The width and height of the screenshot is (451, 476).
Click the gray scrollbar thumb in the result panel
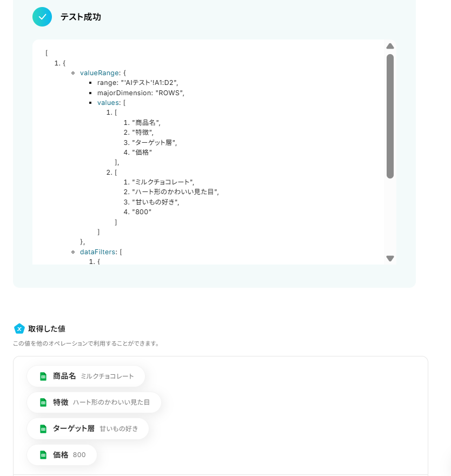pyautogui.click(x=390, y=116)
